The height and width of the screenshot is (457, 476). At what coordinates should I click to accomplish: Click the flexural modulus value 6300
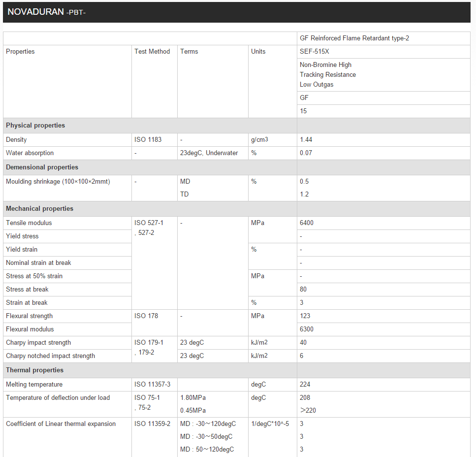coord(306,329)
